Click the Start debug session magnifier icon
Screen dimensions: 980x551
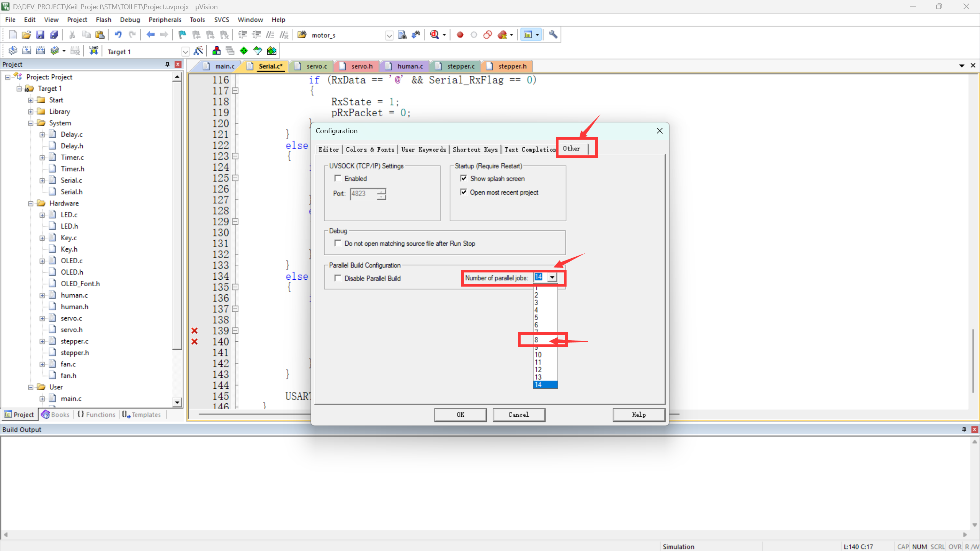[x=434, y=35]
